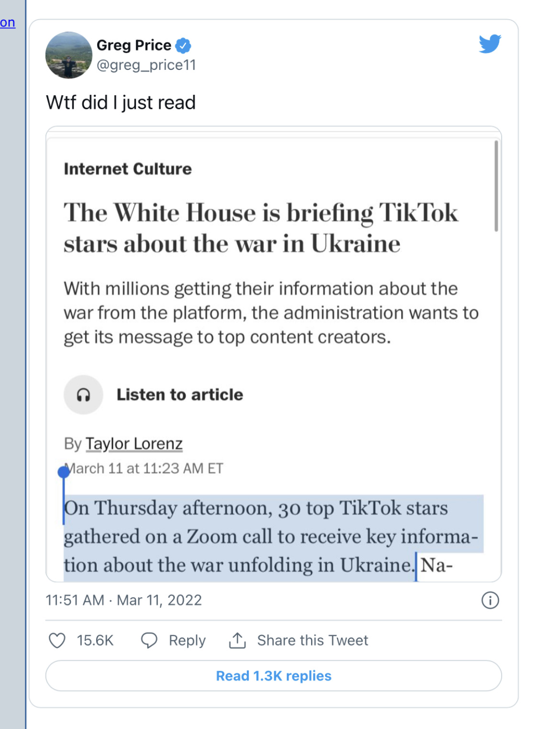Image resolution: width=560 pixels, height=729 pixels.
Task: Click the Reply text label
Action: coord(187,640)
